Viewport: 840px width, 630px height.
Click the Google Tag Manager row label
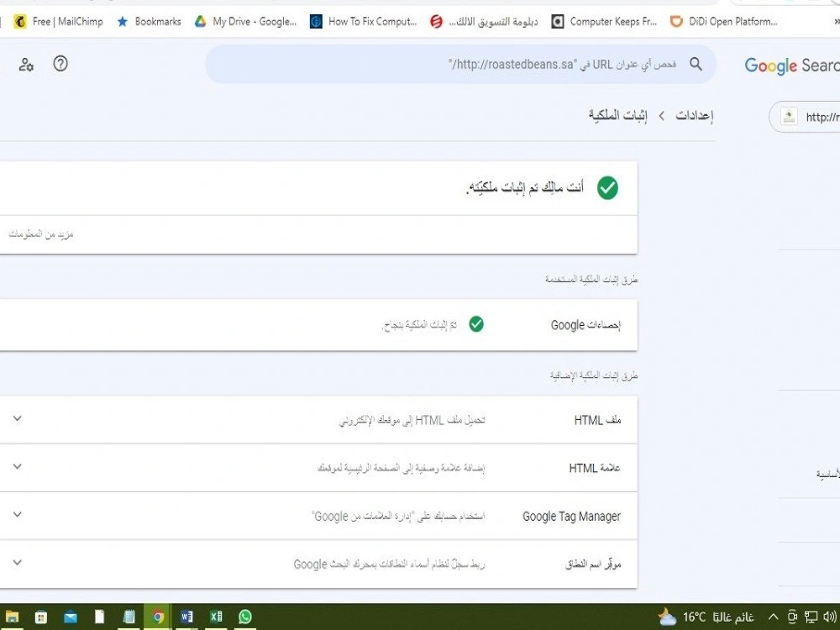[571, 517]
